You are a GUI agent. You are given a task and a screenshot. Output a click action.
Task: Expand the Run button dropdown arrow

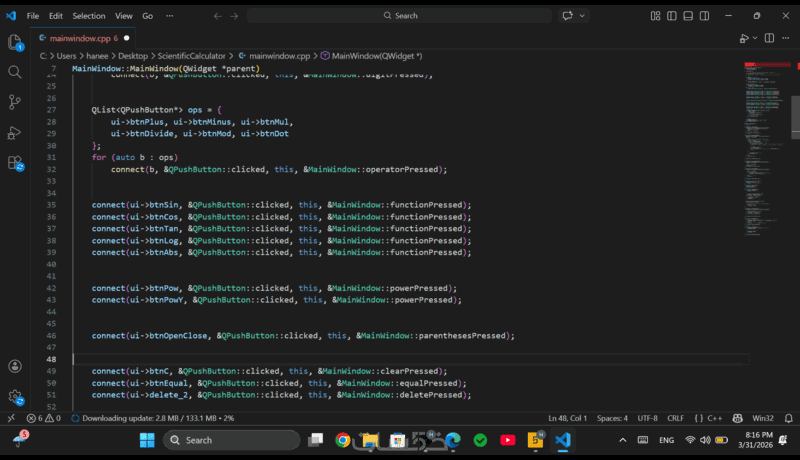(x=755, y=38)
